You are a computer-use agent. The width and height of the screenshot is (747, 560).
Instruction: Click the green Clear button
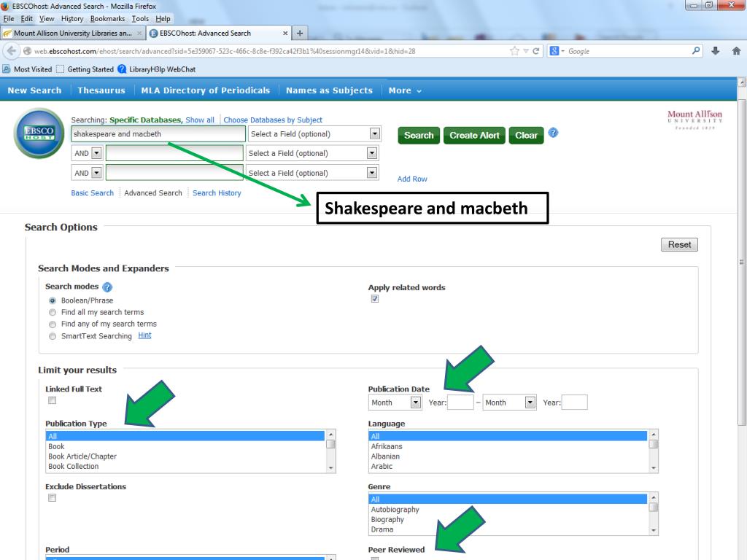(526, 135)
